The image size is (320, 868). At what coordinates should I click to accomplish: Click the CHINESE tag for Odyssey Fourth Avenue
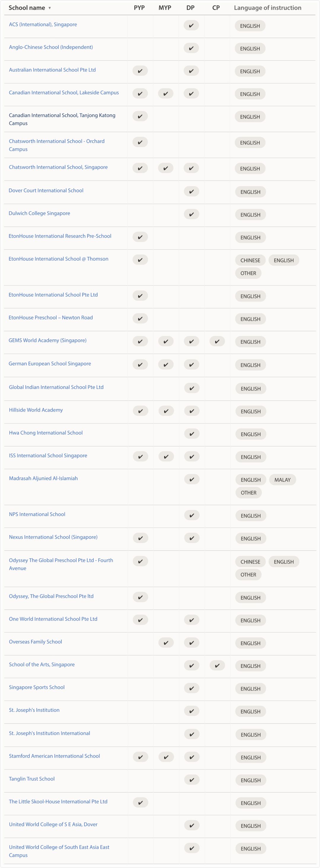pos(250,562)
